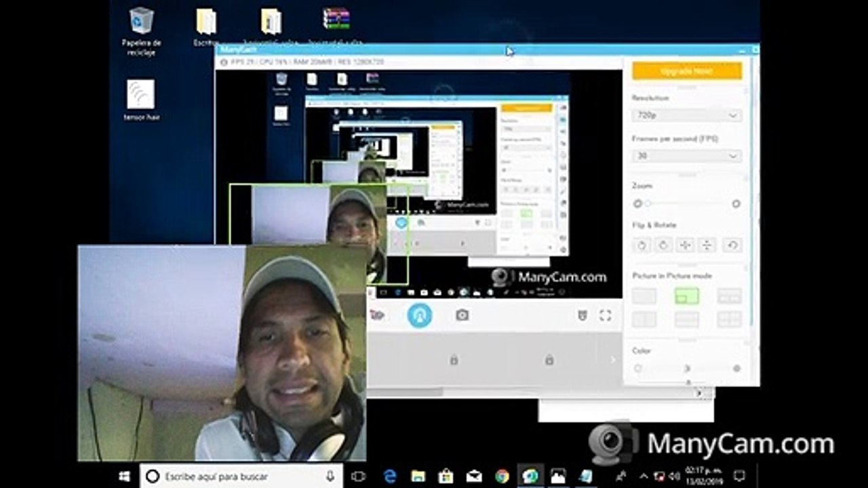This screenshot has width=868, height=488.
Task: Select the tensor haar desktop file
Action: tap(141, 100)
